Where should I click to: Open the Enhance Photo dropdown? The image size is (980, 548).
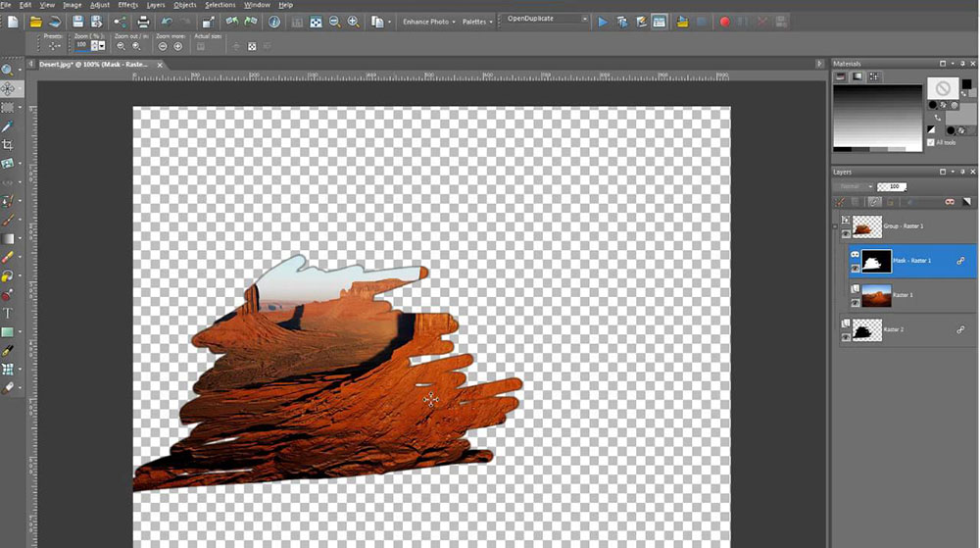click(429, 22)
